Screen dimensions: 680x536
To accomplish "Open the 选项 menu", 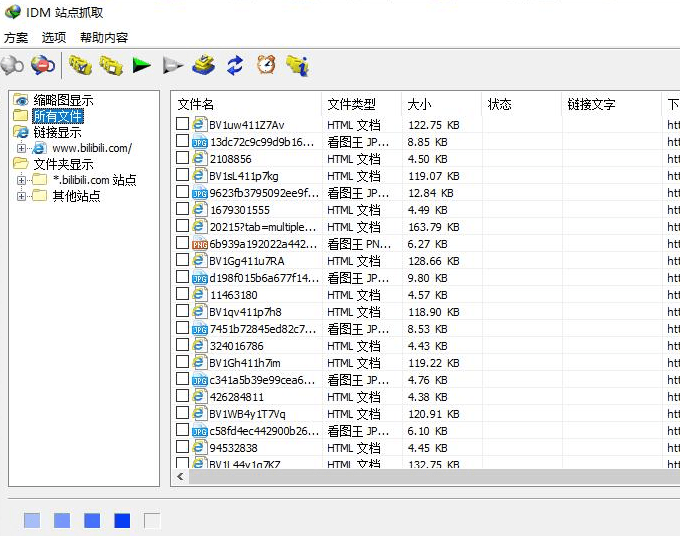I will click(54, 38).
